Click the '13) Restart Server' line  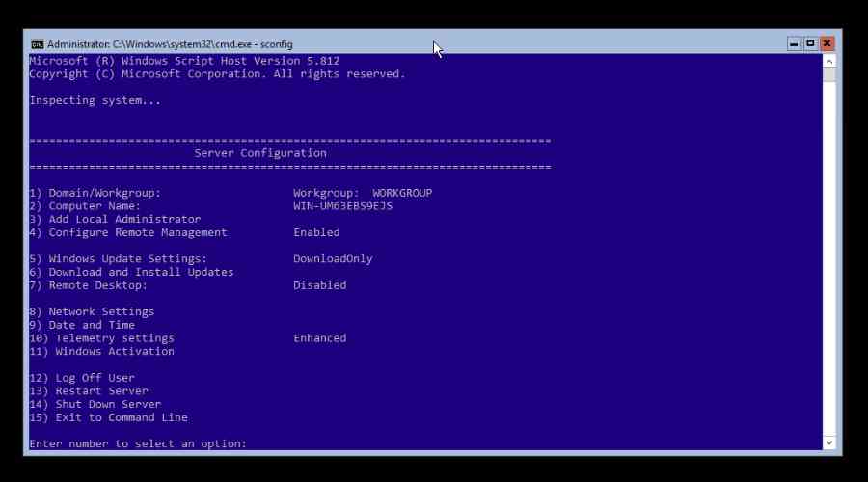[89, 391]
